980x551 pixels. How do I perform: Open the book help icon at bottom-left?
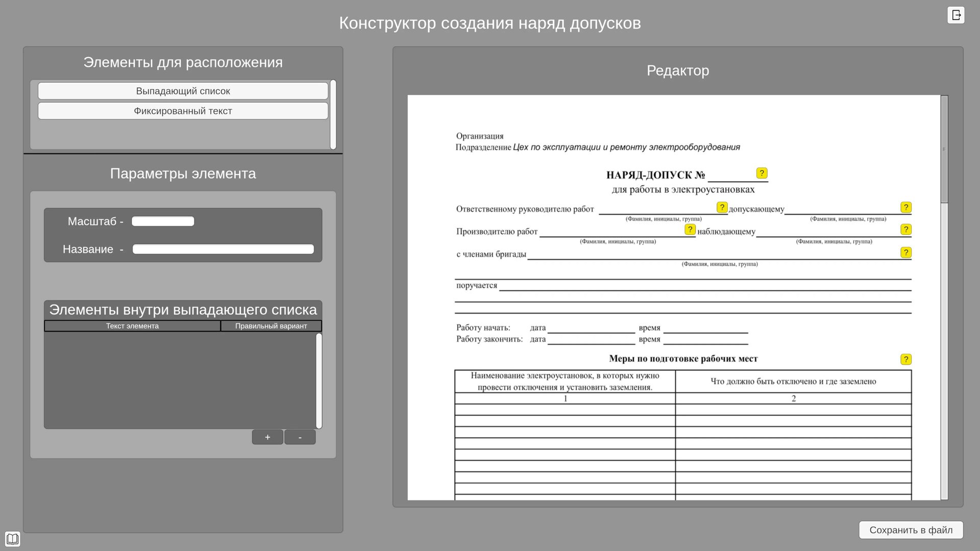tap(12, 539)
